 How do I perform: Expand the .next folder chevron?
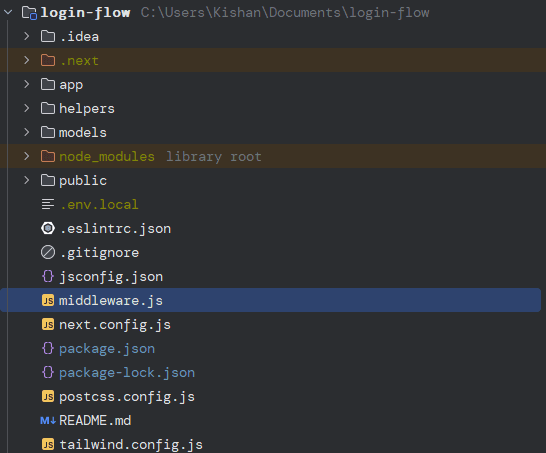[x=26, y=60]
